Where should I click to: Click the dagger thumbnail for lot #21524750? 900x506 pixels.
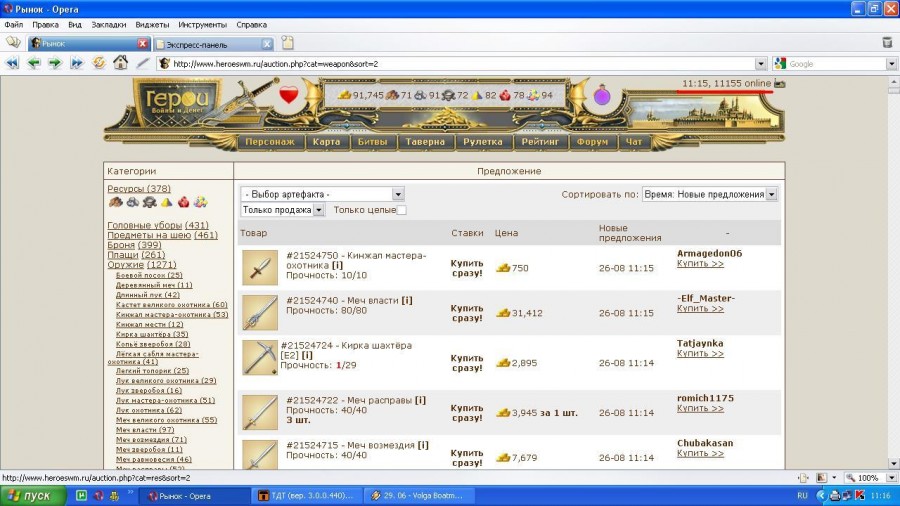[260, 267]
